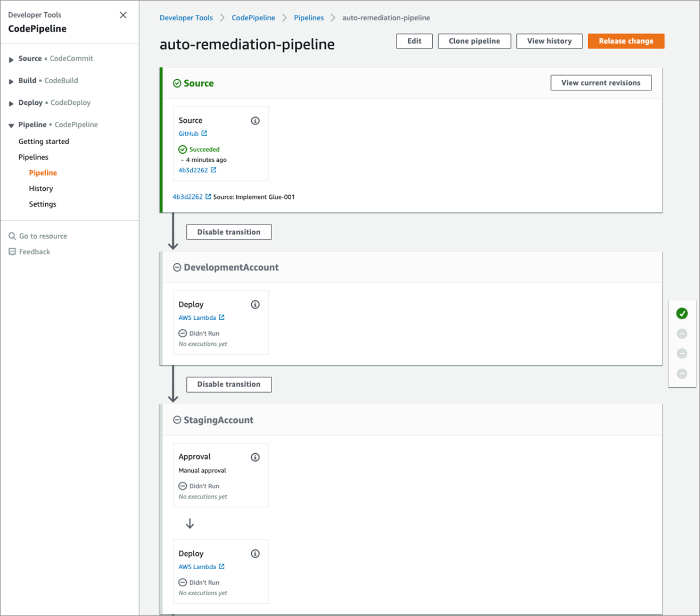The height and width of the screenshot is (616, 700).
Task: Go to Developer Tools breadcrumb
Action: tap(186, 18)
